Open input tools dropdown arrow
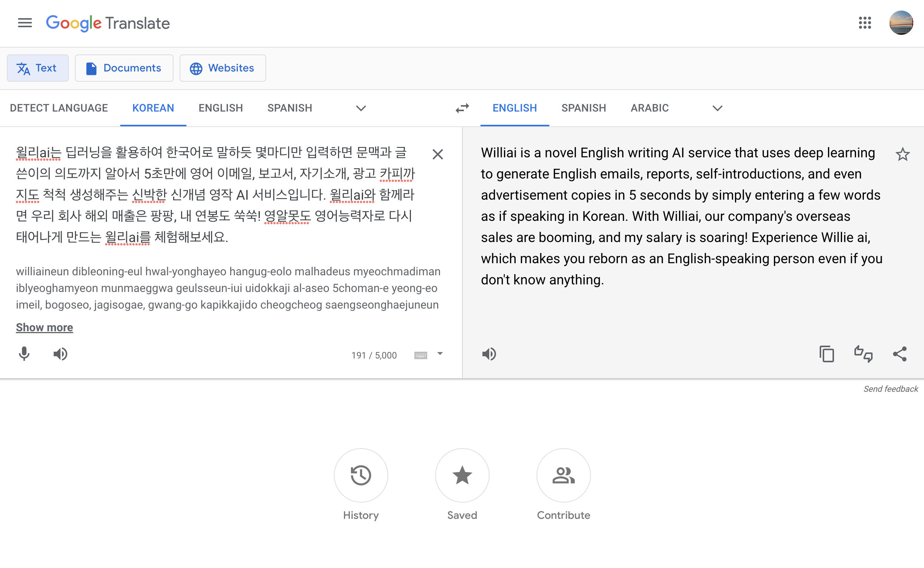Screen dimensions: 924x568 [440, 354]
